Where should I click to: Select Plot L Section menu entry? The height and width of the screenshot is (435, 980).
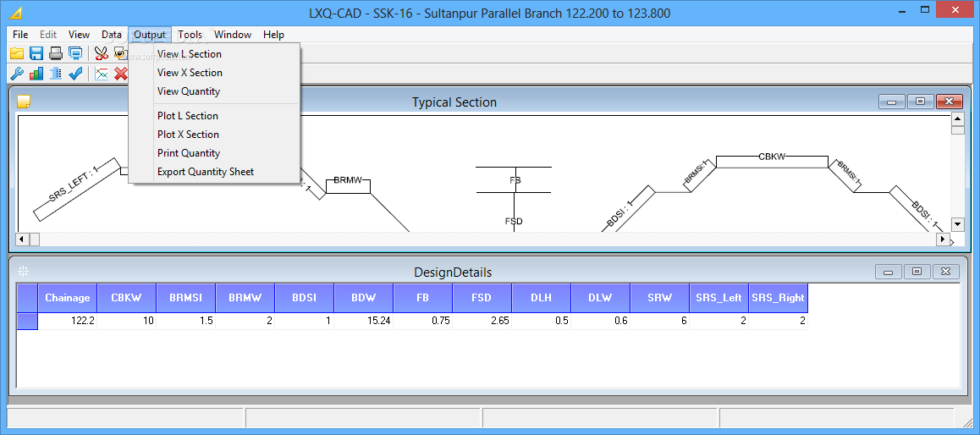coord(214,116)
